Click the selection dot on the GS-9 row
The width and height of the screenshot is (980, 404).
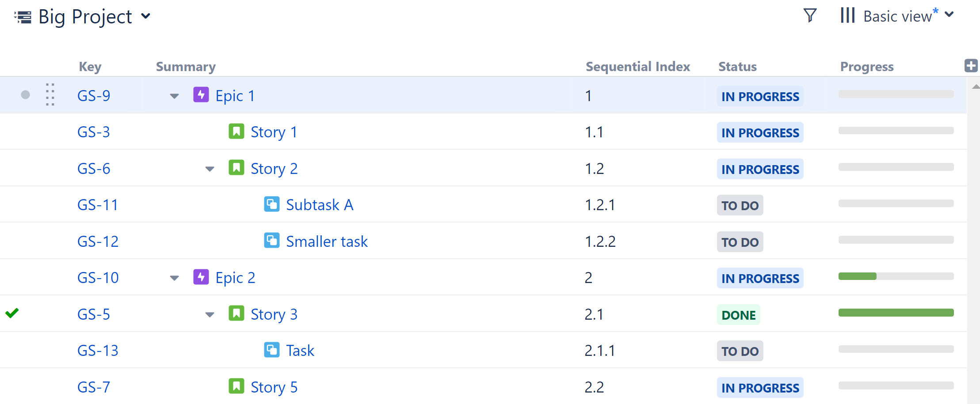(25, 94)
